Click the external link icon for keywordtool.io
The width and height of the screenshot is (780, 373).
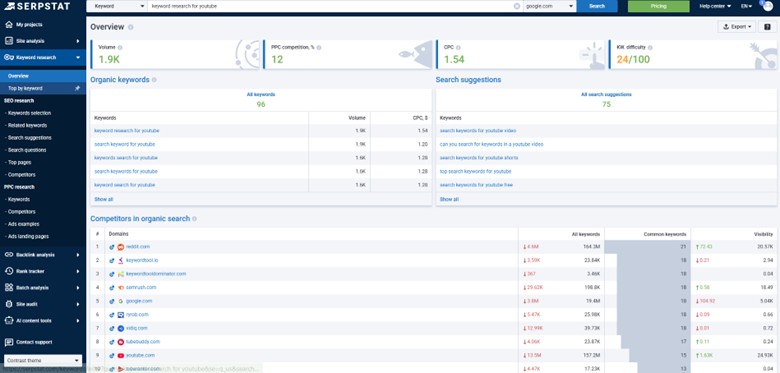(x=112, y=260)
